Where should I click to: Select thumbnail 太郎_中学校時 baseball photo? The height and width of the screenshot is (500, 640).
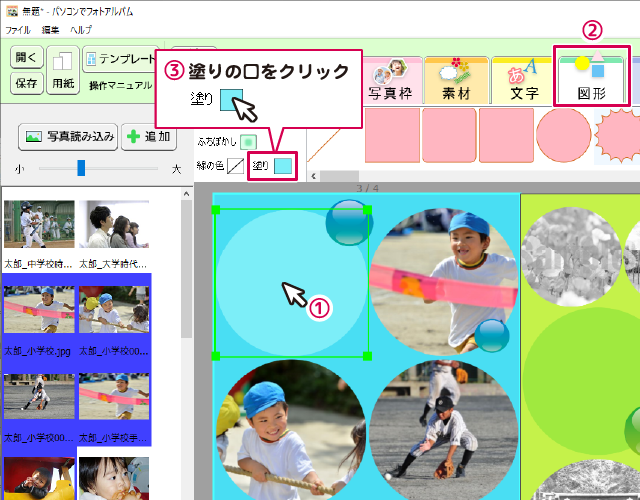click(39, 224)
